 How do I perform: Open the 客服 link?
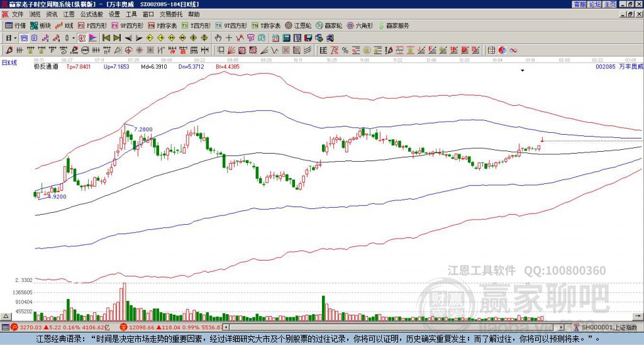[579, 4]
